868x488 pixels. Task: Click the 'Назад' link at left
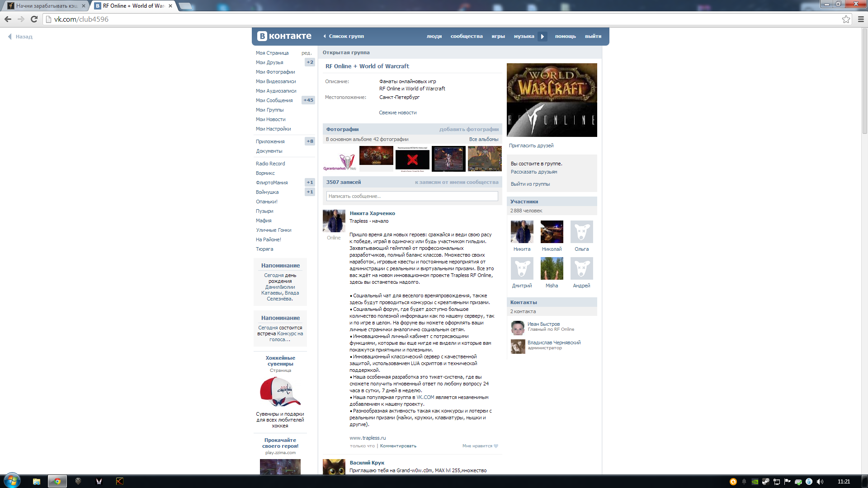click(x=20, y=37)
